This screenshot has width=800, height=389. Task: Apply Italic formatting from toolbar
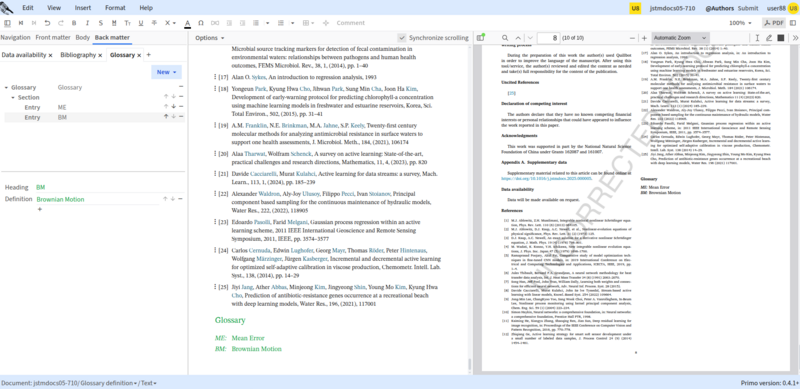click(87, 23)
